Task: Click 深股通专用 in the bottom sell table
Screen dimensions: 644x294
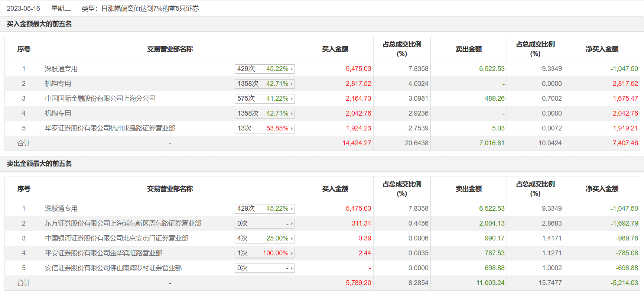Action: coord(61,209)
